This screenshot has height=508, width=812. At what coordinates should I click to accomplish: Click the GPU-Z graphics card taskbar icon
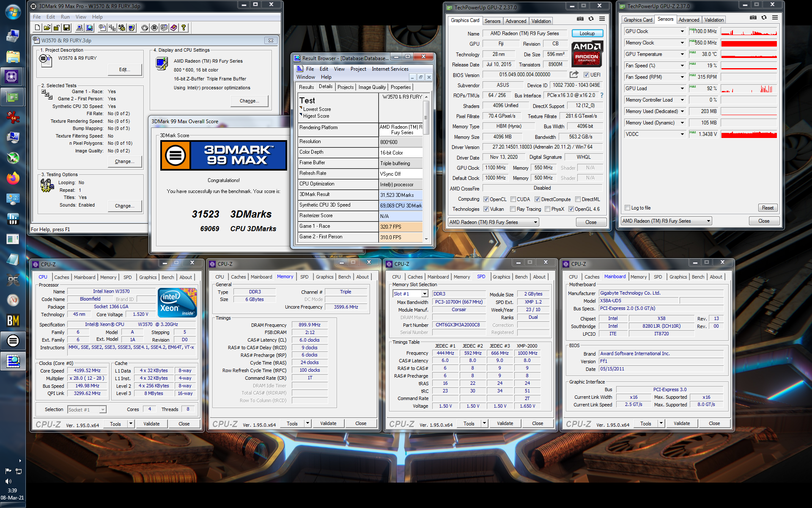click(13, 97)
